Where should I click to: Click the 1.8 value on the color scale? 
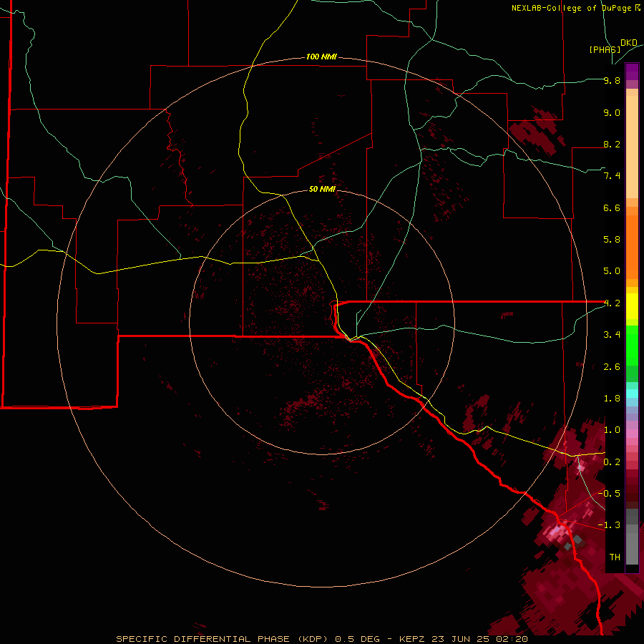[612, 399]
